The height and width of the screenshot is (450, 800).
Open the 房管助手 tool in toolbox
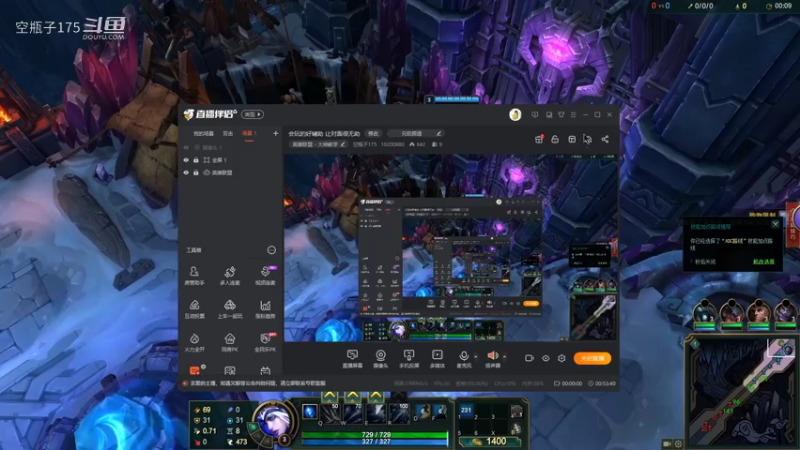194,275
